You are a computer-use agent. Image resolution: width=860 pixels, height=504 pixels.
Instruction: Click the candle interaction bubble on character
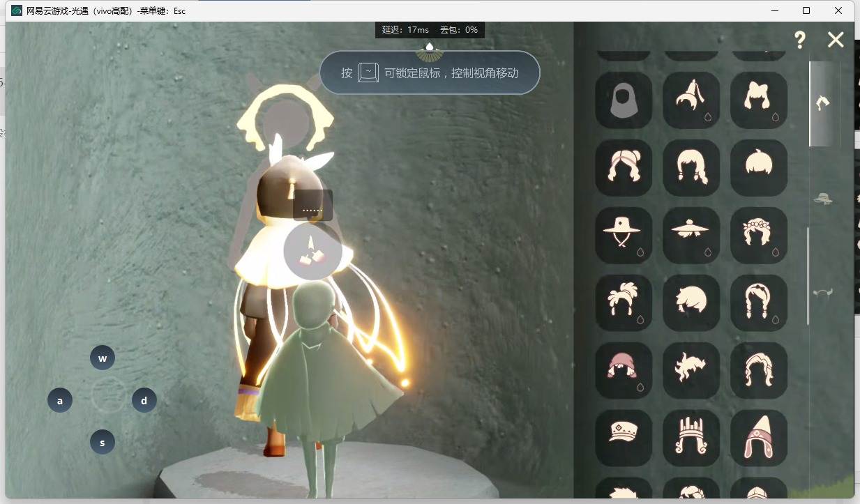tap(312, 251)
